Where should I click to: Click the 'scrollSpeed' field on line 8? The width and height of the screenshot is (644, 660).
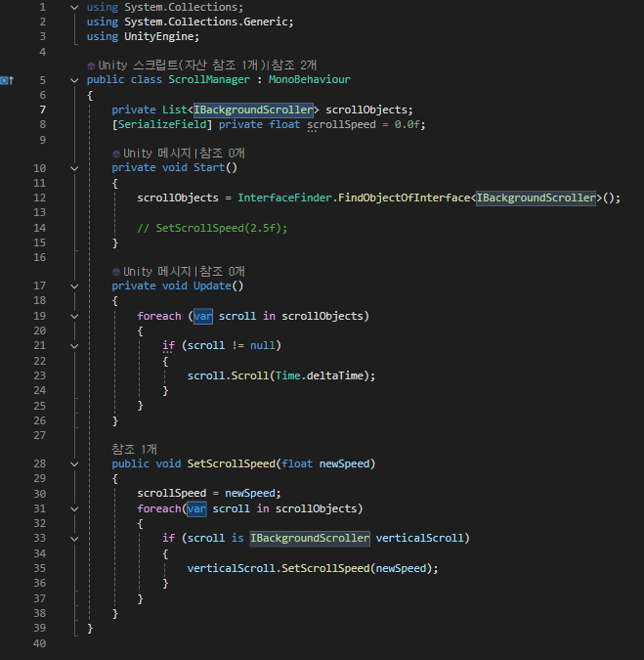[341, 124]
